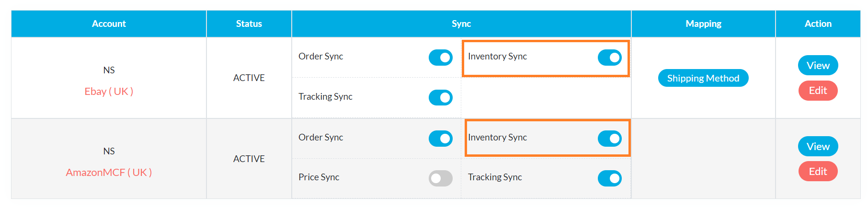Click Edit button for AmazonMCF (UK) account
Image resolution: width=868 pixels, height=210 pixels.
click(x=818, y=172)
